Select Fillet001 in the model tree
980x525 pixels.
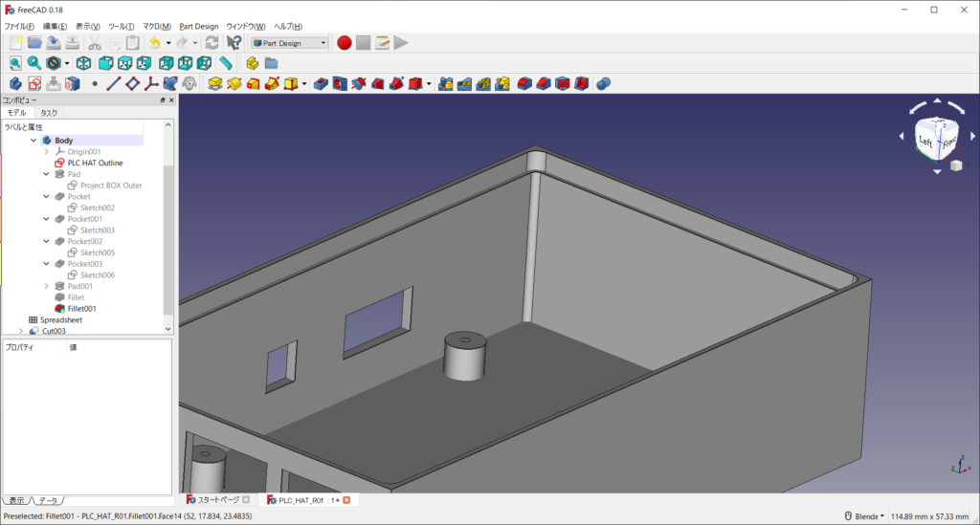pos(81,309)
